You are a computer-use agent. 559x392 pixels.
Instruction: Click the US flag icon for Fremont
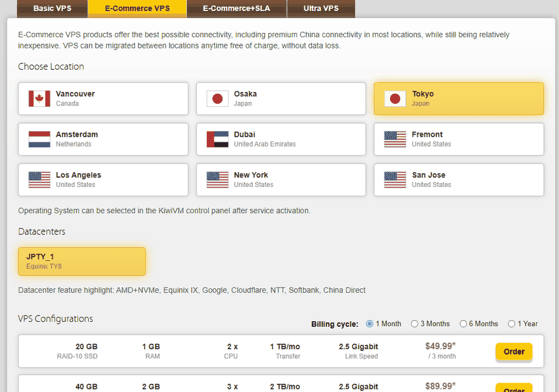395,139
